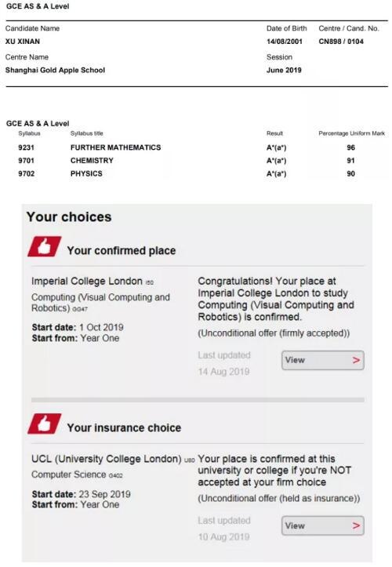
Task: Open View button for Imperial College London
Action: click(322, 360)
